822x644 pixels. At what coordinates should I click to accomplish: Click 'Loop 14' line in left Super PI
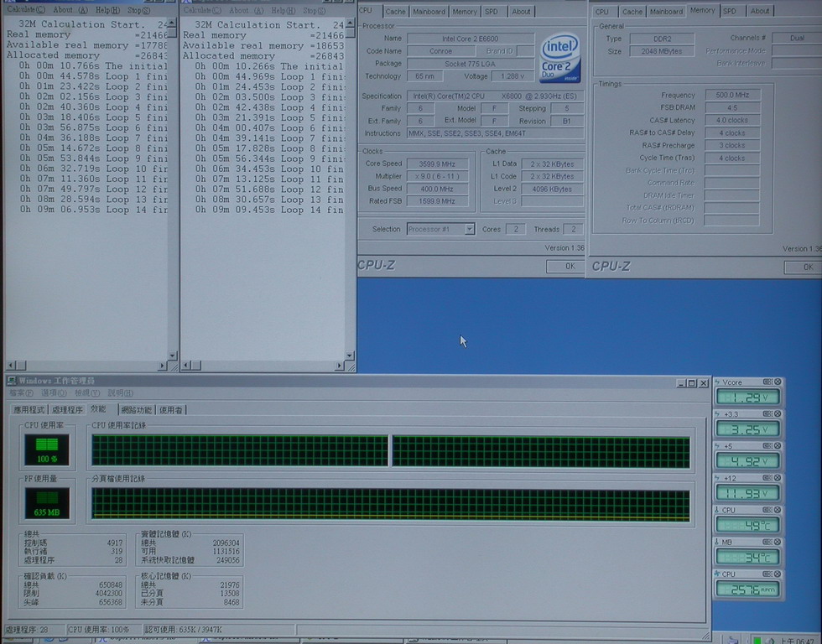[93, 210]
